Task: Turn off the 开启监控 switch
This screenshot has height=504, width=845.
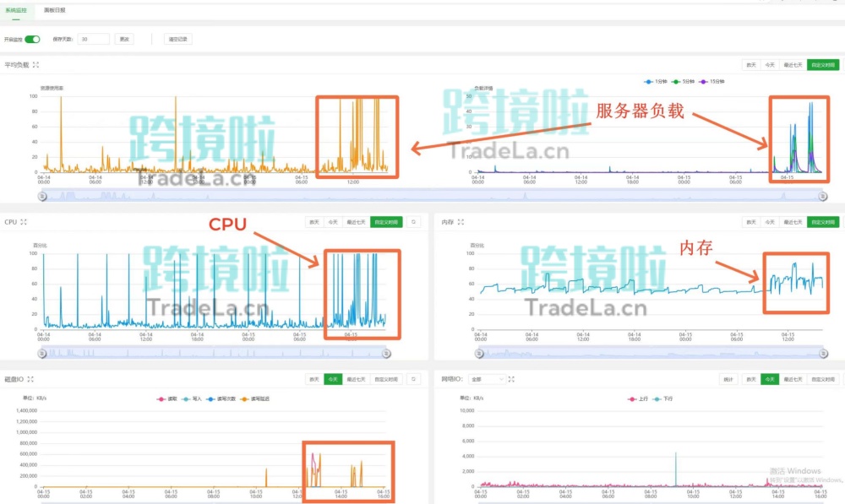Action: 32,39
